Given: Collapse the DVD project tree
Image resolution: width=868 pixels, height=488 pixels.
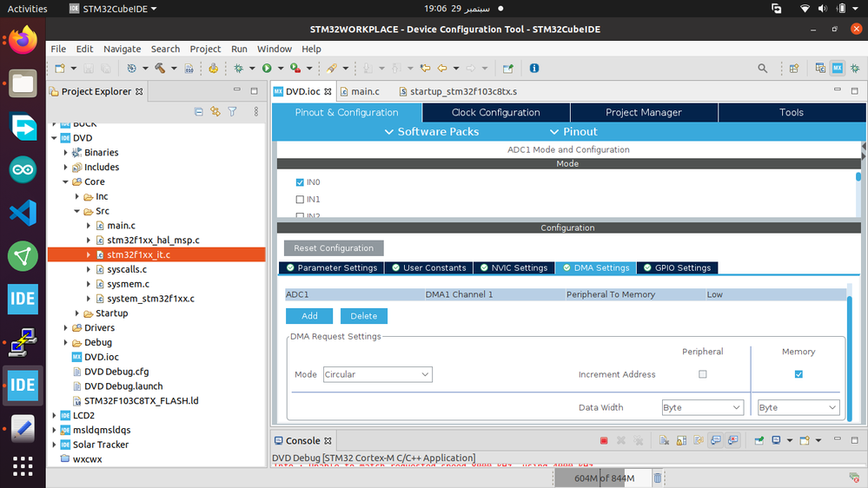Looking at the screenshot, I should (x=54, y=138).
